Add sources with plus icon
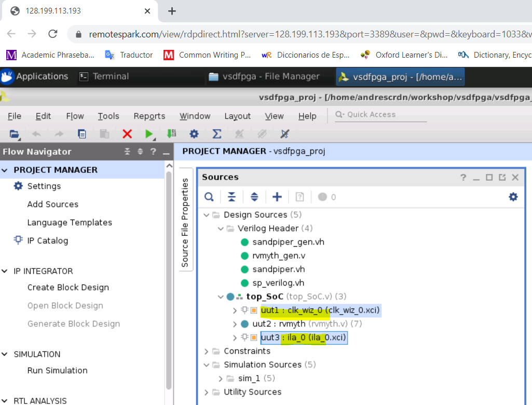This screenshot has height=405, width=532. tap(277, 197)
